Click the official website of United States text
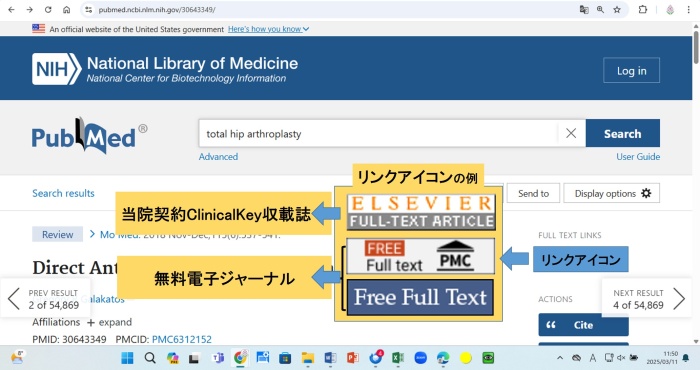Viewport: 700px width, 370px height. [137, 29]
